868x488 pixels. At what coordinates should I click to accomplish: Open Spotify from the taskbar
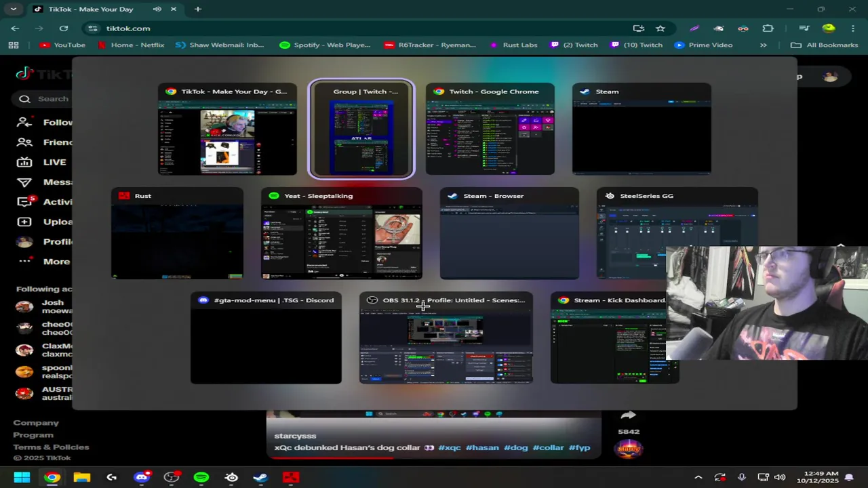201,477
